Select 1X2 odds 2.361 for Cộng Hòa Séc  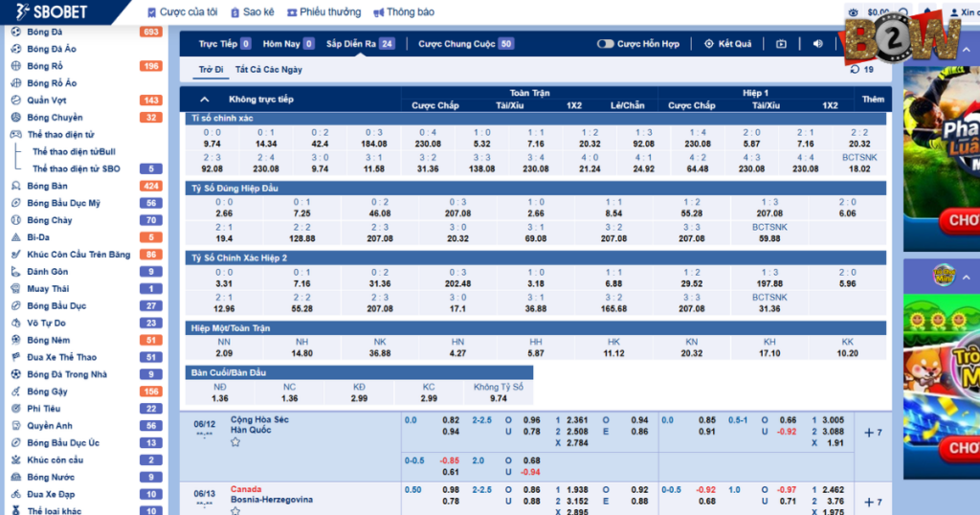(x=577, y=420)
